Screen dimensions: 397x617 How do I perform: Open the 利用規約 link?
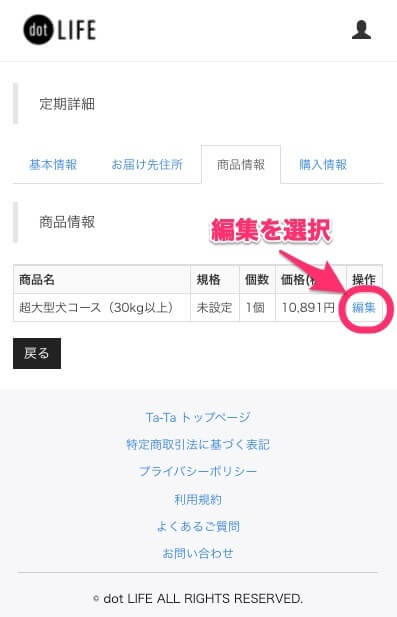[198, 499]
